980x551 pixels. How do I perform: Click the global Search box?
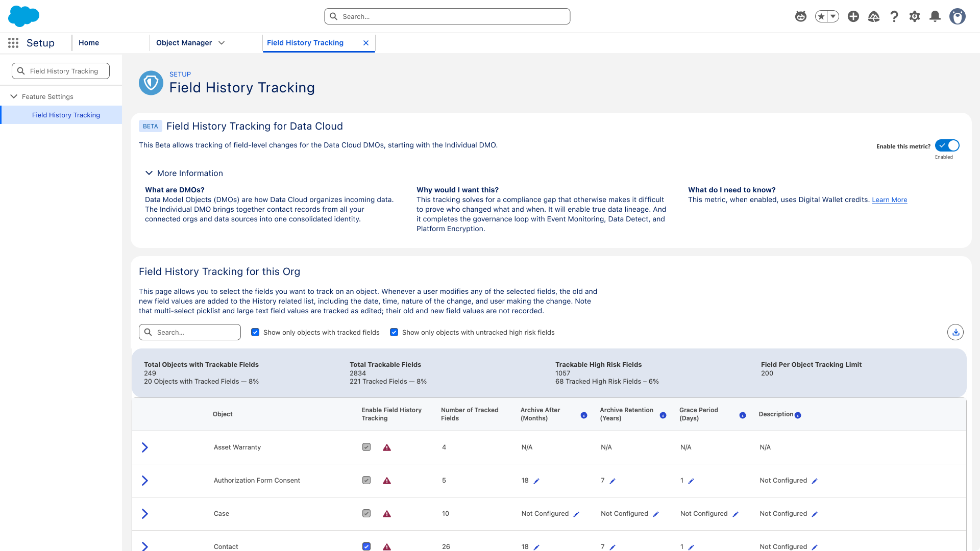(447, 16)
